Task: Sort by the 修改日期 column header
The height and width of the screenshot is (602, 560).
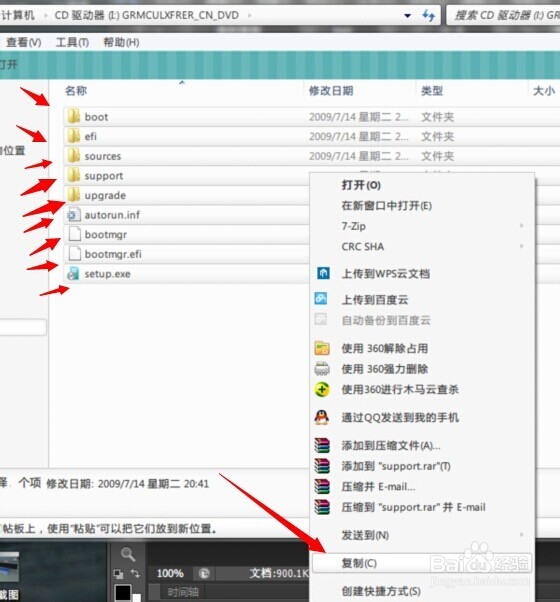Action: click(x=331, y=91)
